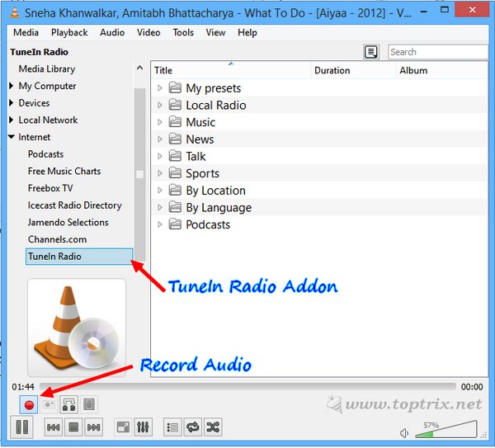Expand the Sports folder
This screenshot has height=448, width=495.
tap(160, 173)
